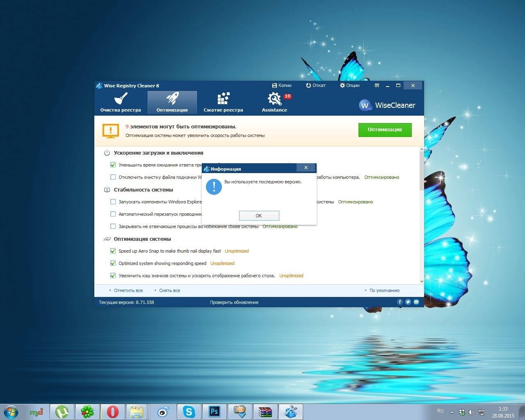Viewport: 525px width, 420px height.
Task: Open uTorrent from the taskbar
Action: (x=62, y=412)
